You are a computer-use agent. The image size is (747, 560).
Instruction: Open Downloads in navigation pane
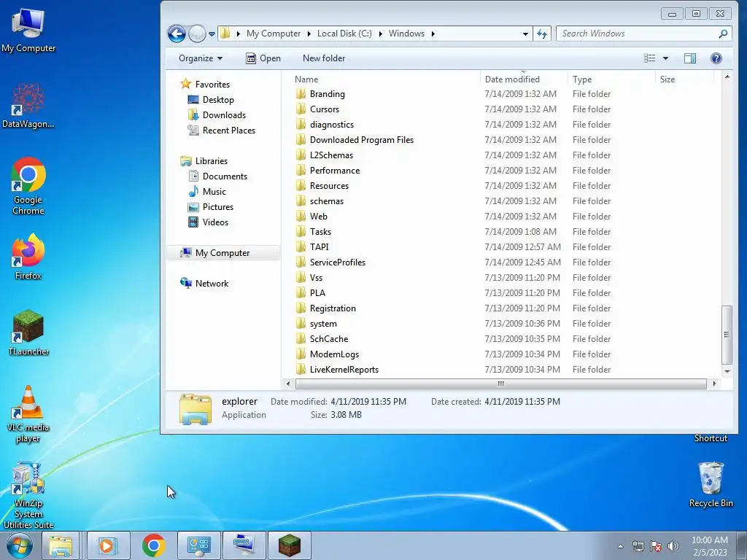point(224,114)
